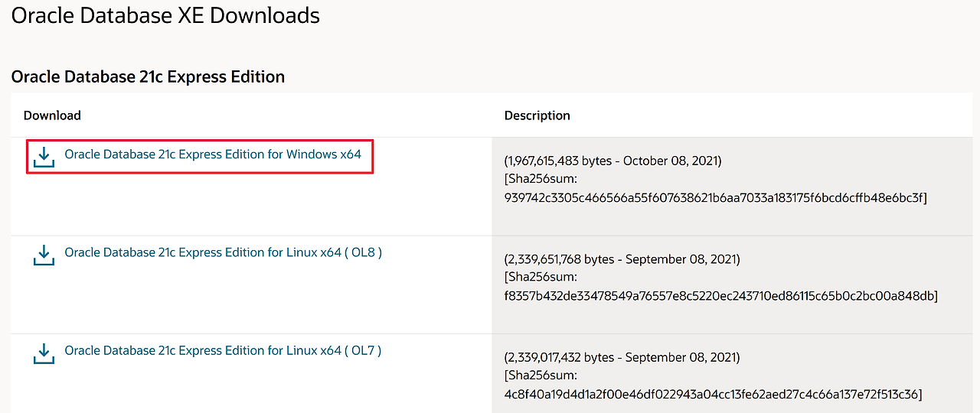The height and width of the screenshot is (413, 980).
Task: Open Oracle Database 21c Express Edition for Windows x64 link
Action: click(213, 154)
